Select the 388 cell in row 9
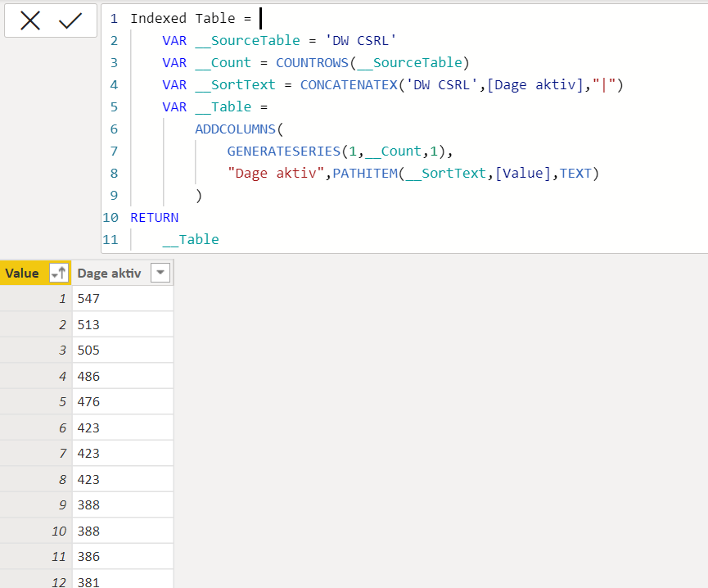The height and width of the screenshot is (588, 708). (x=123, y=505)
